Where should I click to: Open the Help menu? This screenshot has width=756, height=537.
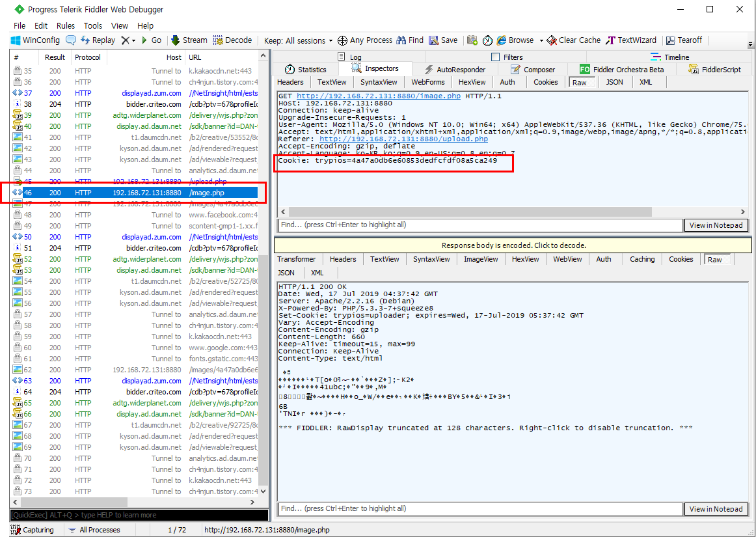point(145,25)
